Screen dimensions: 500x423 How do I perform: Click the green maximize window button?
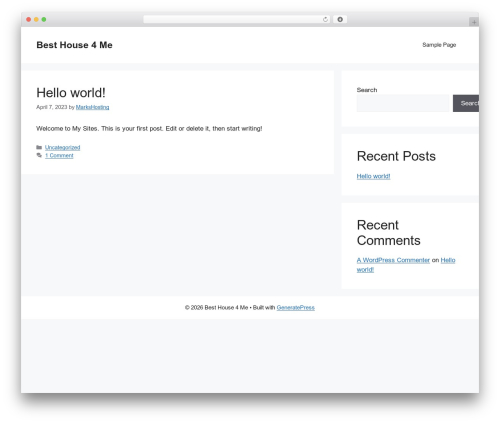click(44, 19)
